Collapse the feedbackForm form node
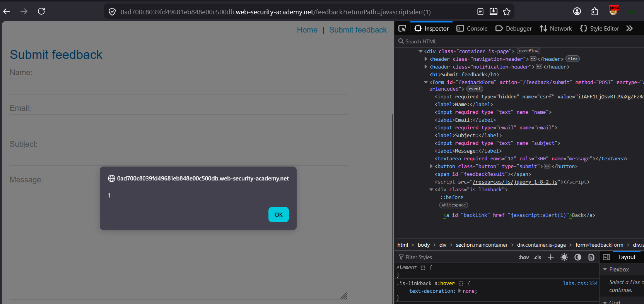Image resolution: width=644 pixels, height=304 pixels. 426,82
